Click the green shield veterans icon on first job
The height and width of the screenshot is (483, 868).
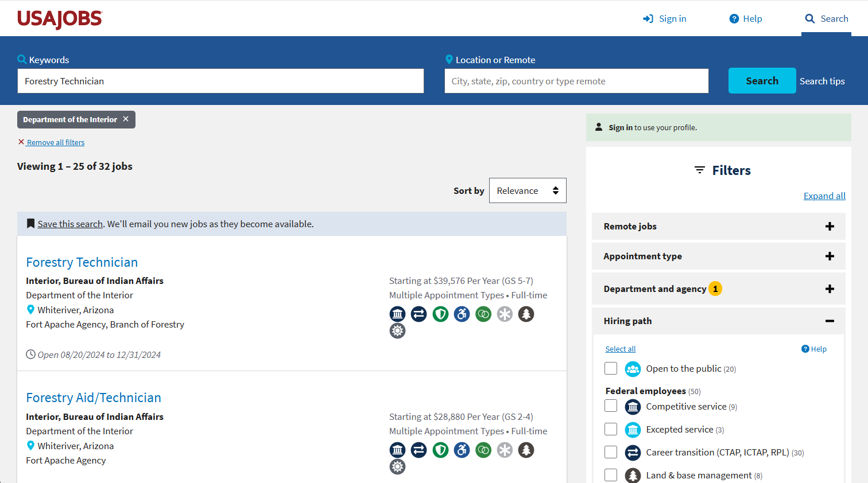(440, 314)
